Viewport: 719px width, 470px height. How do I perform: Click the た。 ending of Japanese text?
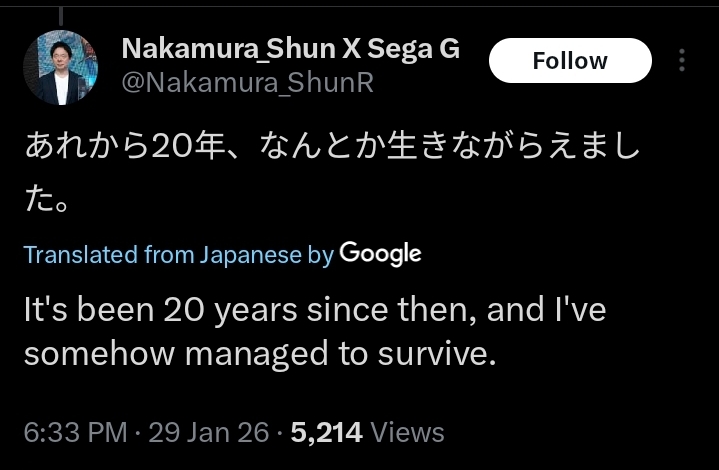click(46, 201)
